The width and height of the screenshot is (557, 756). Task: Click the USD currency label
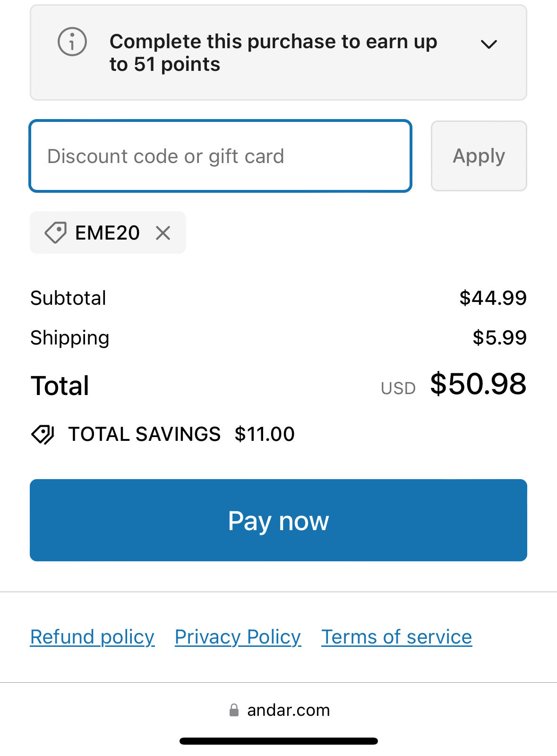click(x=398, y=388)
